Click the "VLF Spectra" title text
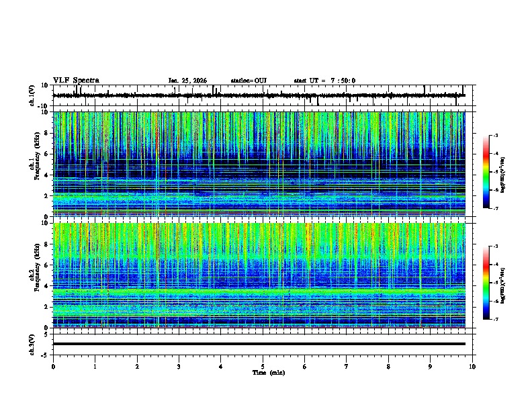532x411 pixels. (76, 81)
